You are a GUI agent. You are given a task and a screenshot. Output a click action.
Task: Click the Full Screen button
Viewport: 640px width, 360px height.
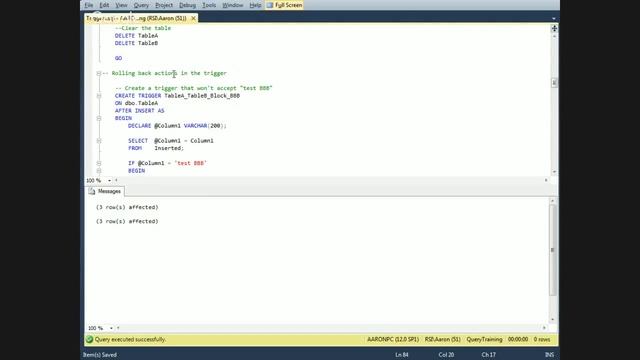pos(284,5)
